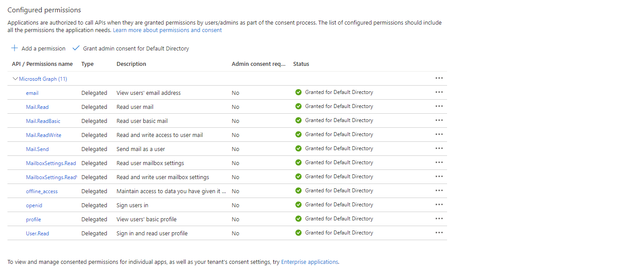Click the profile permission name
Screen dimensions: 644x270
[x=33, y=220]
